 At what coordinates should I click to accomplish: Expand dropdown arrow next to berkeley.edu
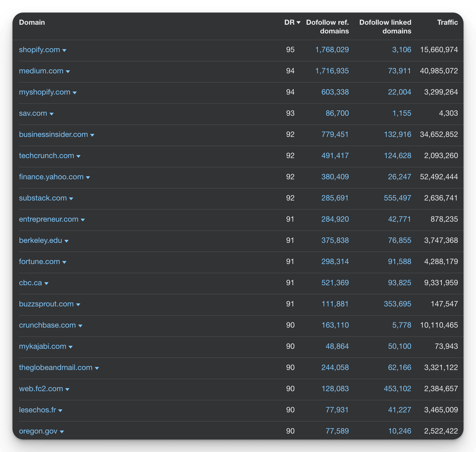pyautogui.click(x=66, y=241)
